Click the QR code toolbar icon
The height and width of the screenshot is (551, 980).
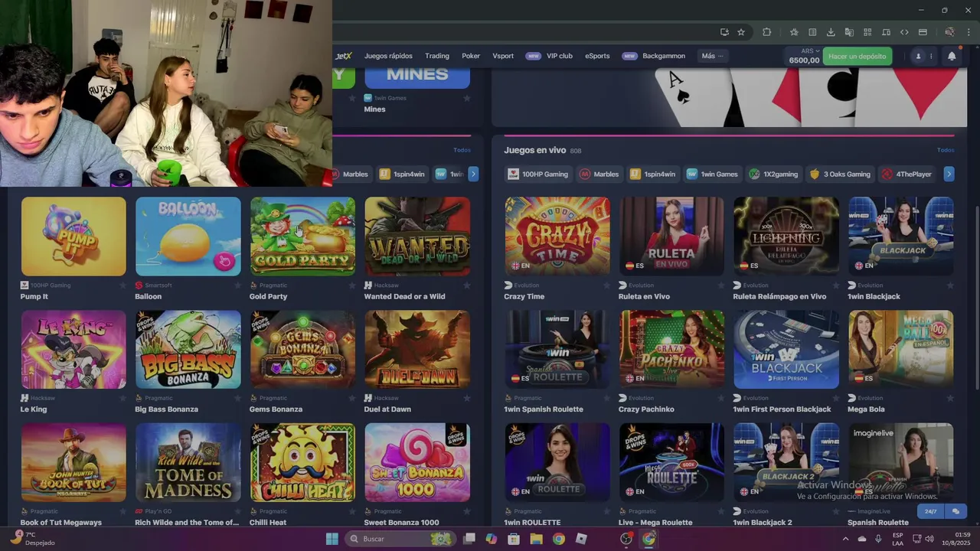point(867,32)
